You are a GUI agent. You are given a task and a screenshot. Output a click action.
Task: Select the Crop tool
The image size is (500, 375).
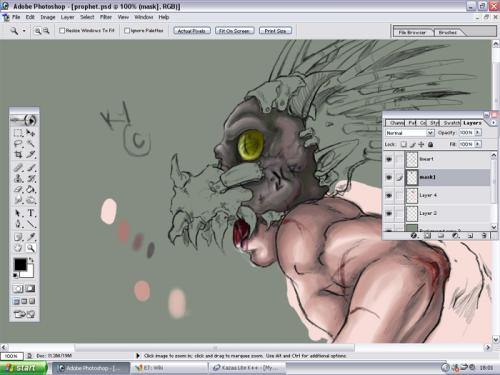pos(18,154)
